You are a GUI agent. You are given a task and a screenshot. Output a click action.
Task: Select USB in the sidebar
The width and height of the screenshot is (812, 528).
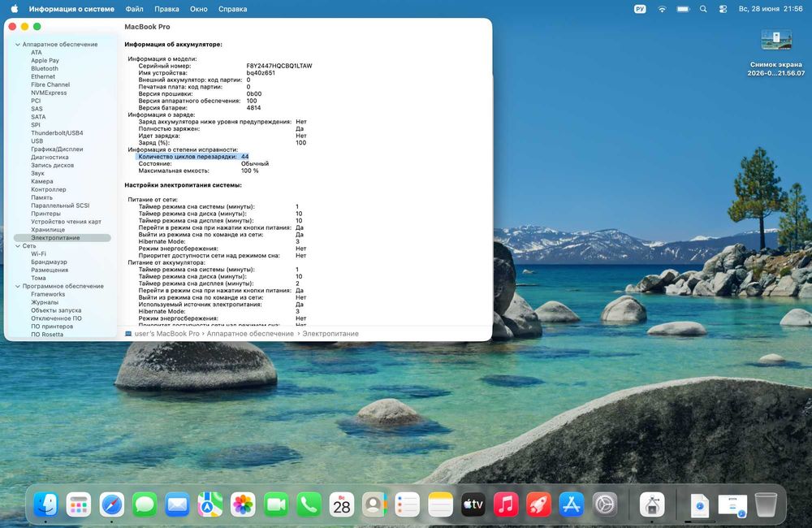(x=37, y=141)
